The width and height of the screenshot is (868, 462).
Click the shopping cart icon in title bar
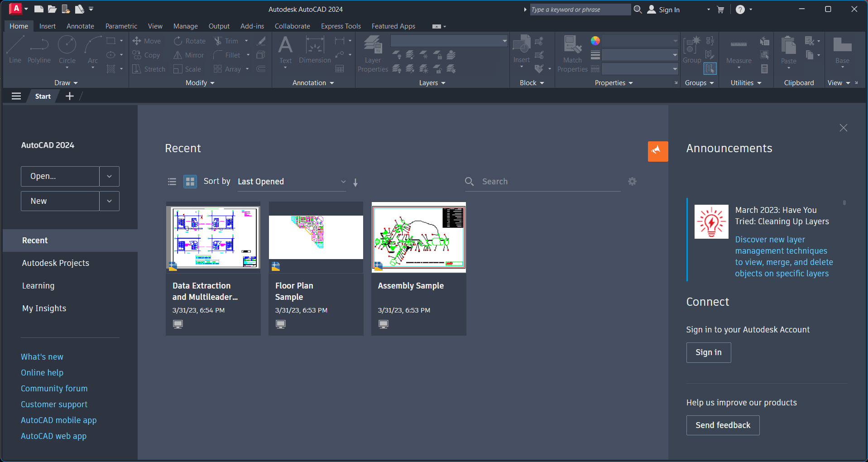point(720,10)
